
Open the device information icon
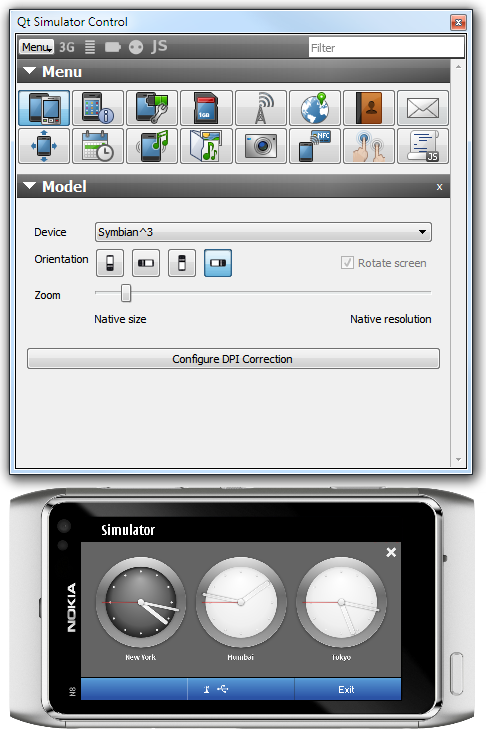[98, 108]
